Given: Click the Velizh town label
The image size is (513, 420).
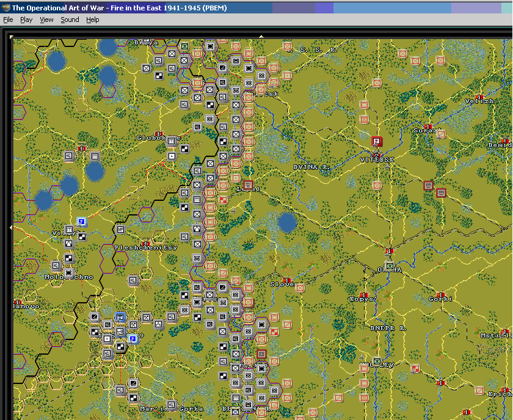Looking at the screenshot, I should pyautogui.click(x=479, y=101).
